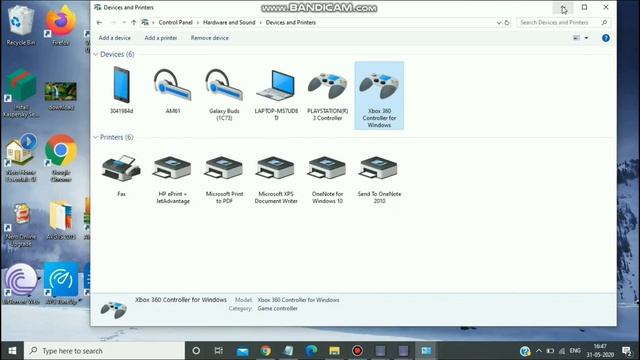Select Send To OneNote 2010 printer

point(379,179)
